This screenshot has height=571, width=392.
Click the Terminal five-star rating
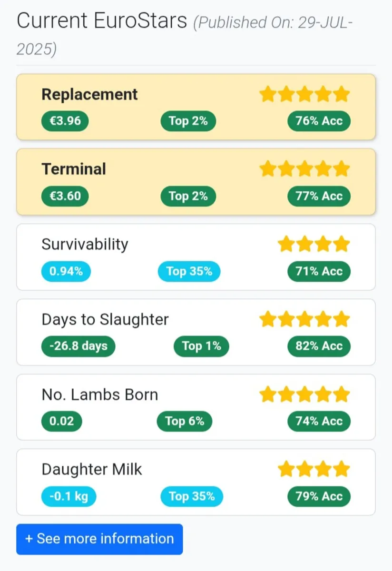tap(304, 169)
